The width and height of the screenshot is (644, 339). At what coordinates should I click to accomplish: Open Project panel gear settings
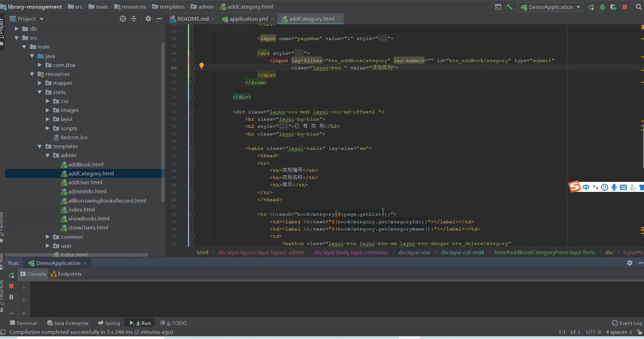[x=148, y=19]
